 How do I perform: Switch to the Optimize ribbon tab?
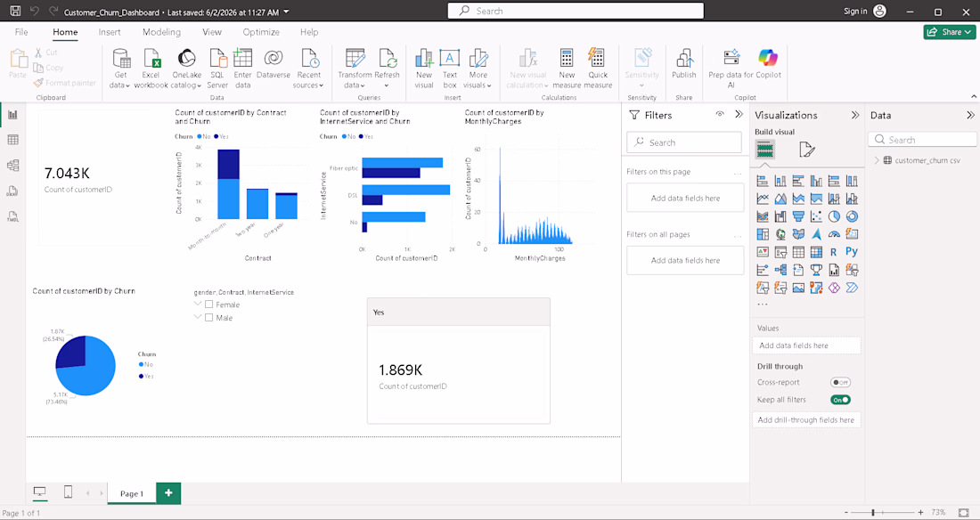tap(261, 32)
